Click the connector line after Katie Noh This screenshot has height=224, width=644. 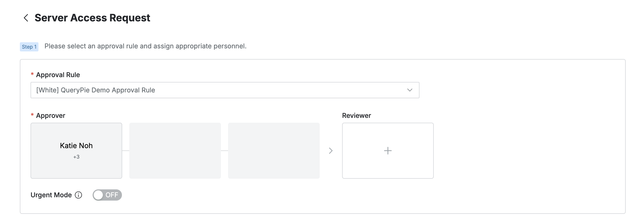pos(126,151)
